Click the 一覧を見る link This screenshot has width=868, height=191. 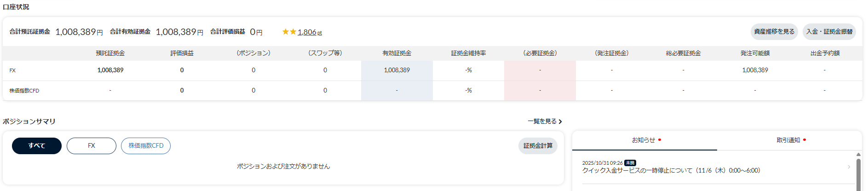542,122
